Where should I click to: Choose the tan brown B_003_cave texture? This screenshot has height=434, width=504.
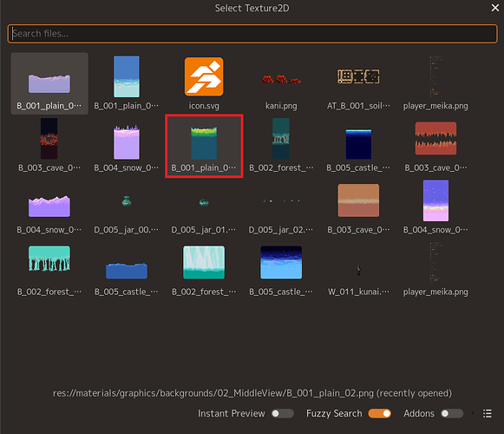(x=358, y=207)
